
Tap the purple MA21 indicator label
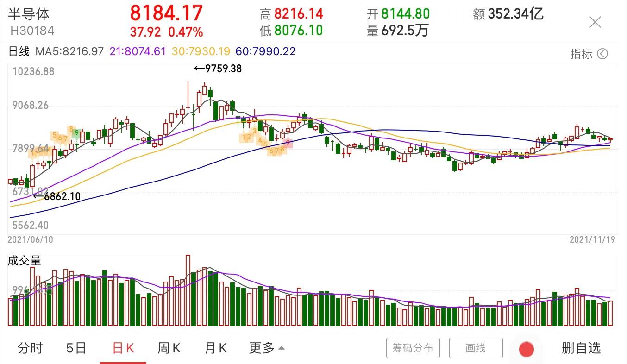(x=138, y=51)
